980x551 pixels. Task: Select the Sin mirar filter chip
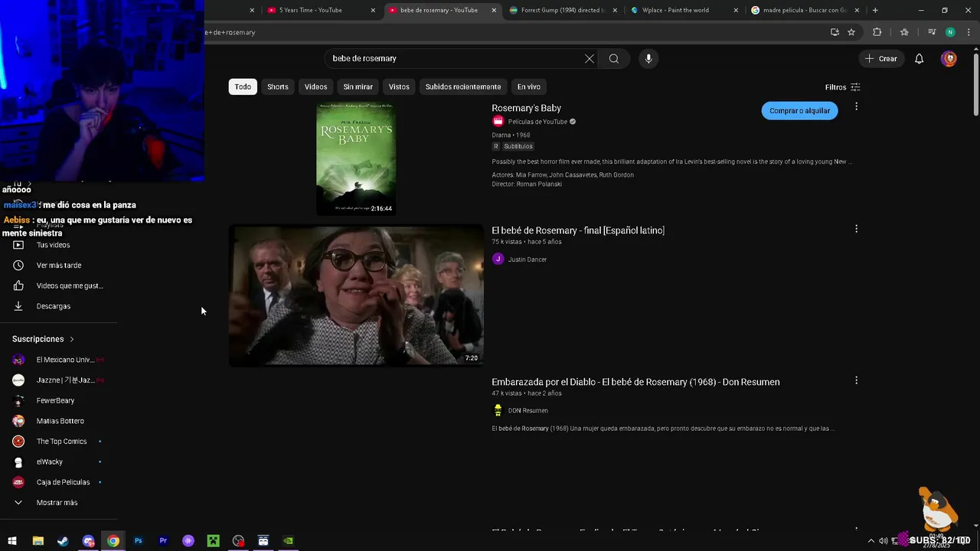click(x=358, y=86)
